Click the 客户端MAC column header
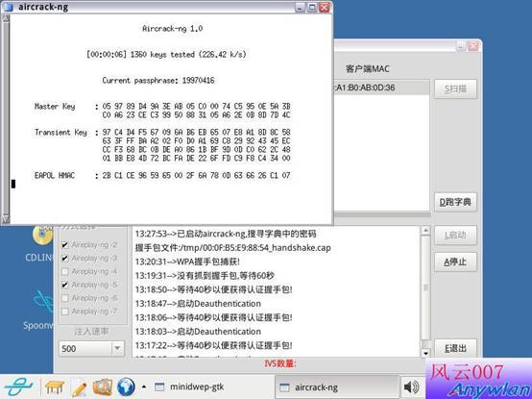 (368, 69)
